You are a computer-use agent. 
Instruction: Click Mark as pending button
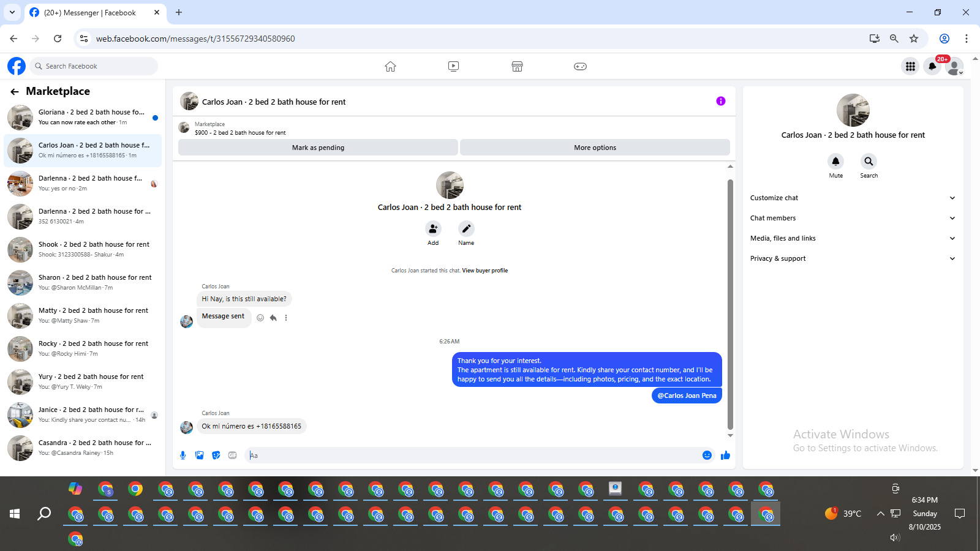pyautogui.click(x=318, y=148)
